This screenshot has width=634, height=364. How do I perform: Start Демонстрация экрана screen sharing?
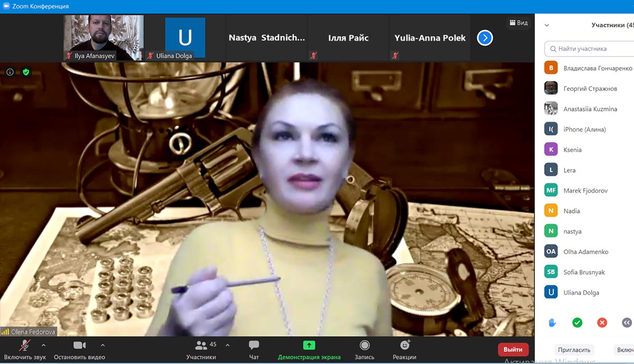click(309, 350)
